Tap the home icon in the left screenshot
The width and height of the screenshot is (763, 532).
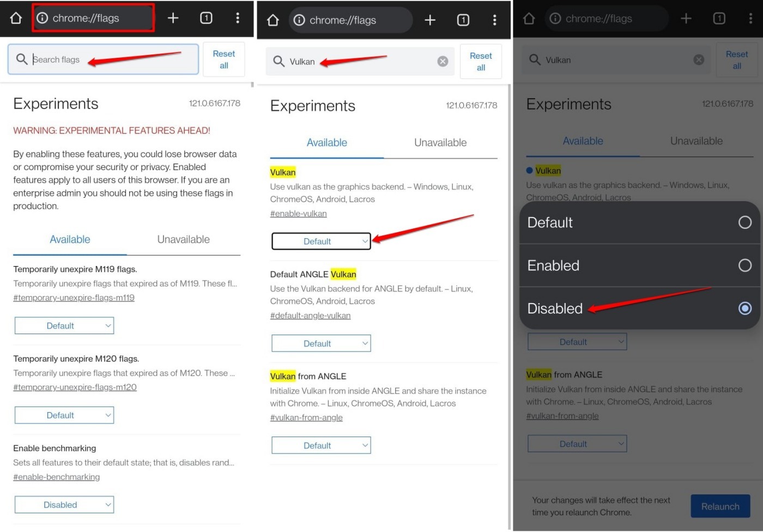[16, 18]
